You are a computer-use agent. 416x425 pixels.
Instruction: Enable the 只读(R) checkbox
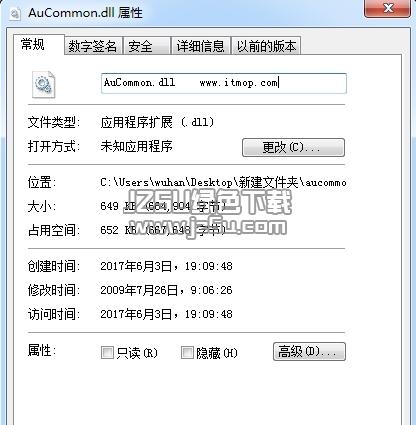[107, 352]
